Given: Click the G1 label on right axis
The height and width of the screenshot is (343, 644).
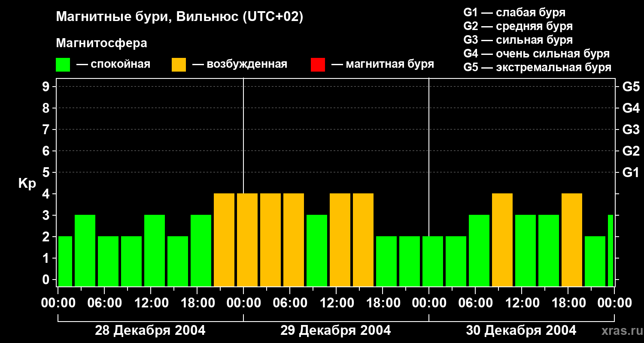Looking at the screenshot, I should tap(631, 172).
